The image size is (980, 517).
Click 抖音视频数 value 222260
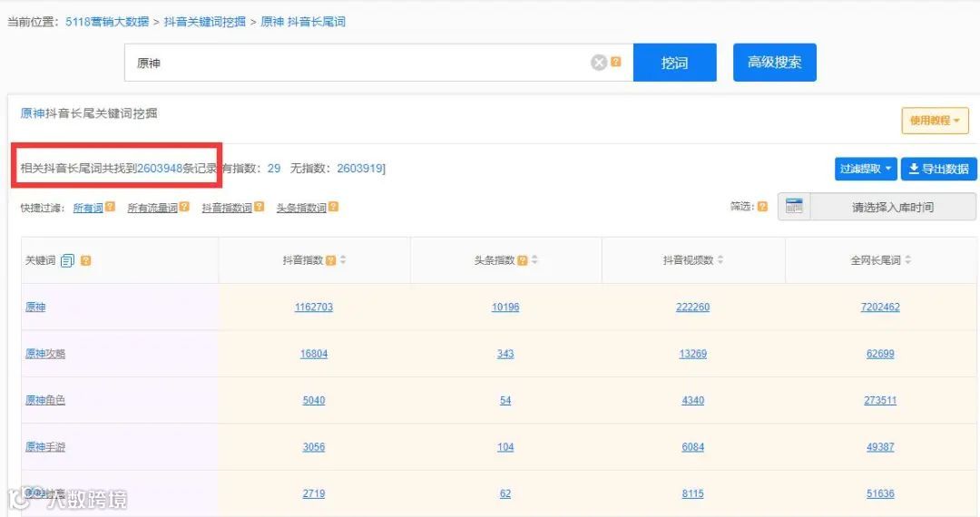(692, 307)
